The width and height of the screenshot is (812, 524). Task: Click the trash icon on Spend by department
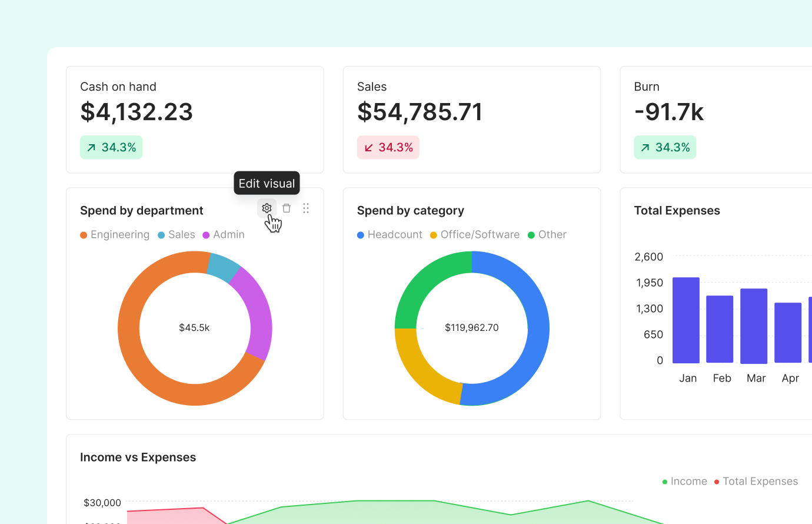click(x=287, y=208)
